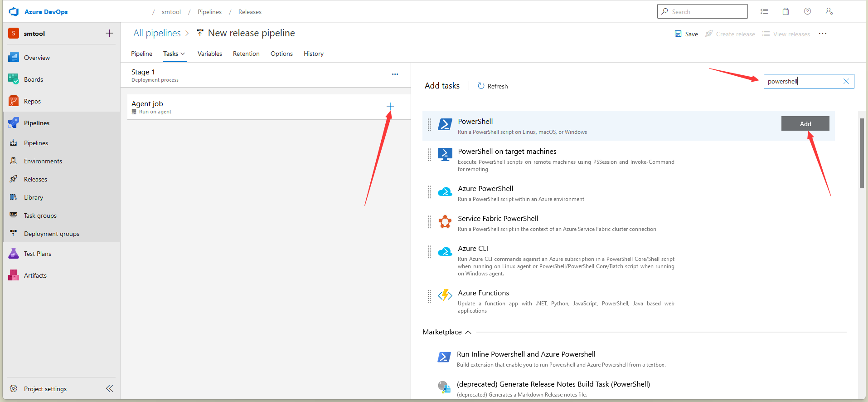Click the Azure DevOps logo icon
Image resolution: width=868 pixels, height=402 pixels.
14,12
